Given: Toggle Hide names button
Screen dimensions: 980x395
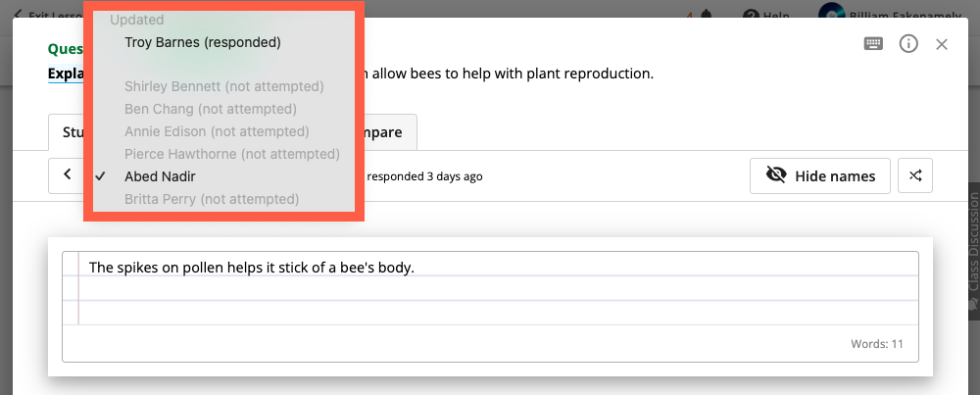Looking at the screenshot, I should pos(819,175).
